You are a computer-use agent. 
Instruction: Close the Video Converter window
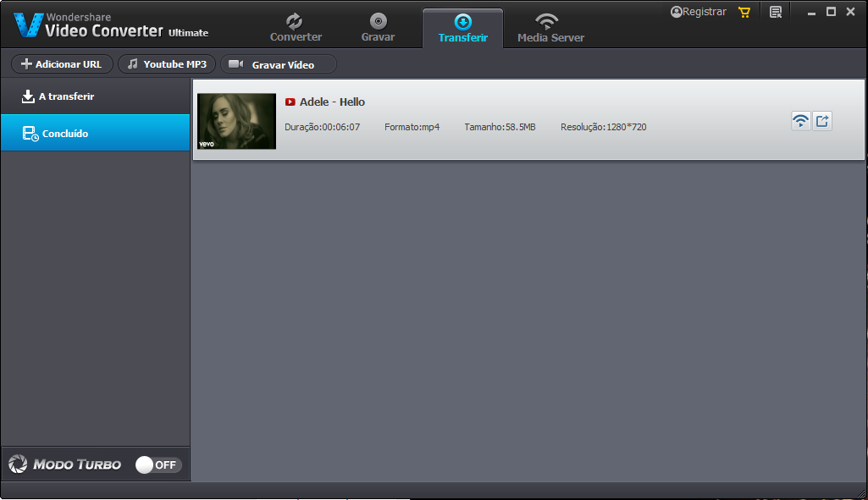point(850,12)
